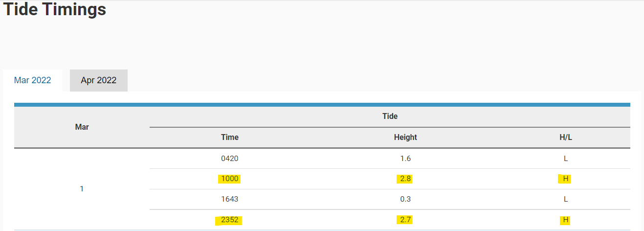Image resolution: width=644 pixels, height=231 pixels.
Task: Click the Tide Timings heading
Action: click(55, 9)
